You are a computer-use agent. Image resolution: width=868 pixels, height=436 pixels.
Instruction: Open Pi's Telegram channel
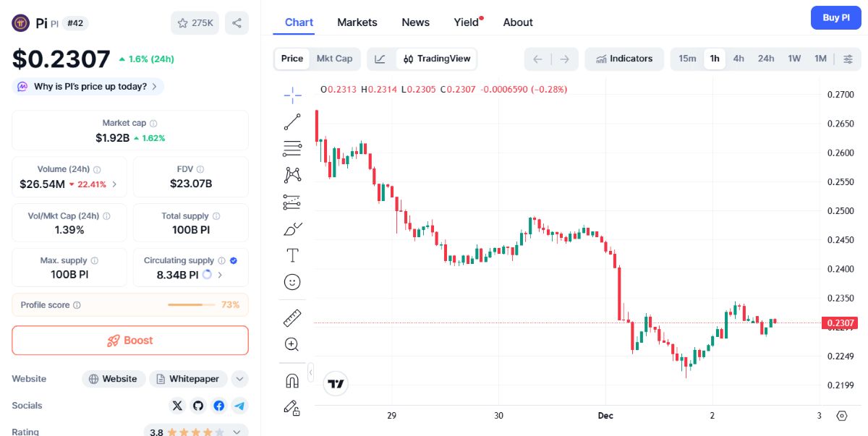point(239,406)
